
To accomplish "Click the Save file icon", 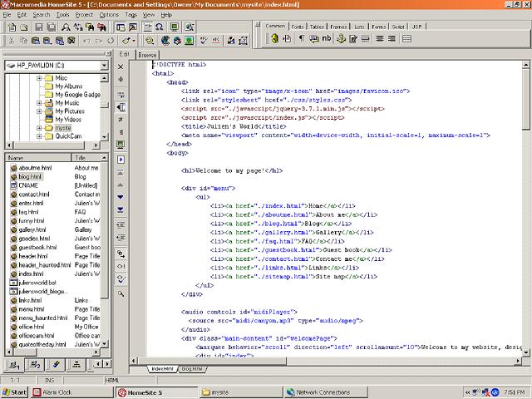I will pos(38,27).
